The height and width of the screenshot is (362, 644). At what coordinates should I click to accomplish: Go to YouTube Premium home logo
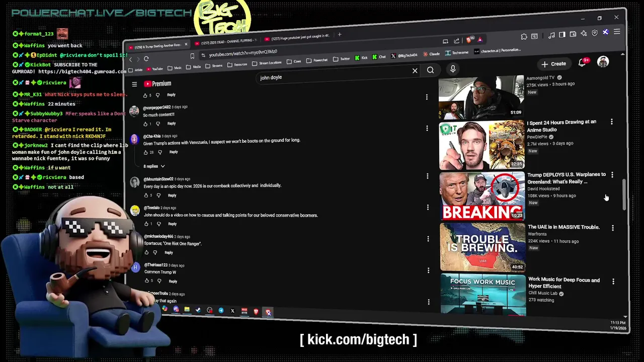158,84
